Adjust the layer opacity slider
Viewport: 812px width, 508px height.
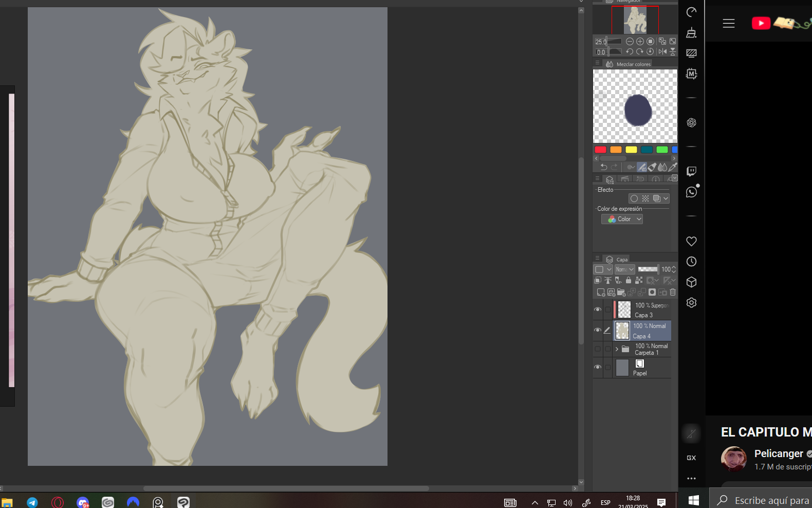(x=648, y=269)
